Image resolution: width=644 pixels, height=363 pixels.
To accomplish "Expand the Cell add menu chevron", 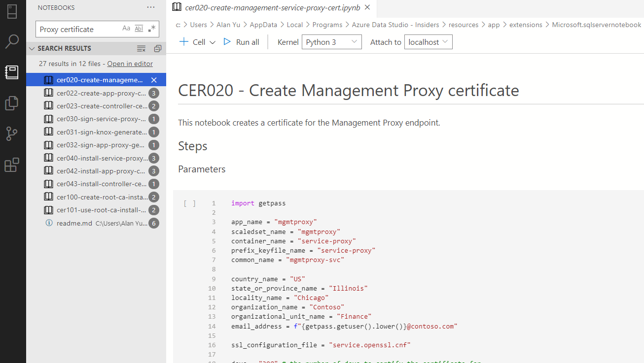I will [212, 42].
